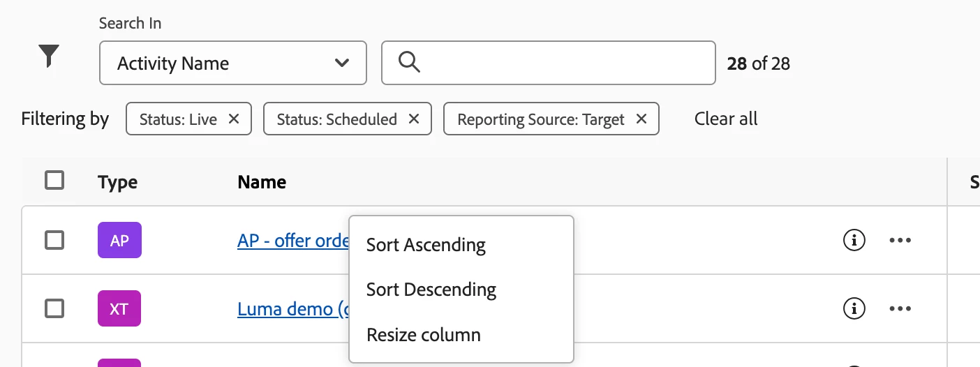
Task: Click the filter funnel icon
Action: click(49, 56)
